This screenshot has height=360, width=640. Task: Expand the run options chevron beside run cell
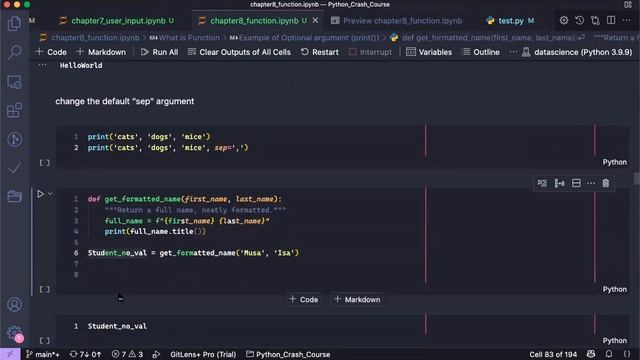point(50,194)
